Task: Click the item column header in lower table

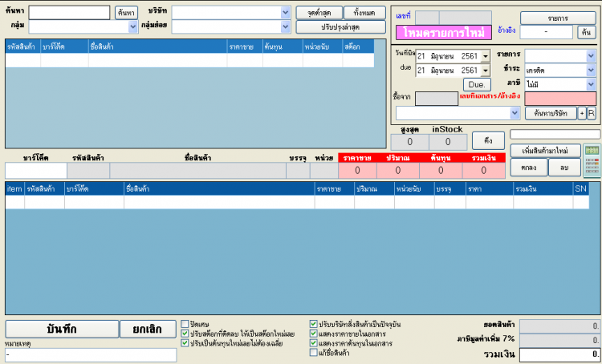Action: pyautogui.click(x=14, y=188)
